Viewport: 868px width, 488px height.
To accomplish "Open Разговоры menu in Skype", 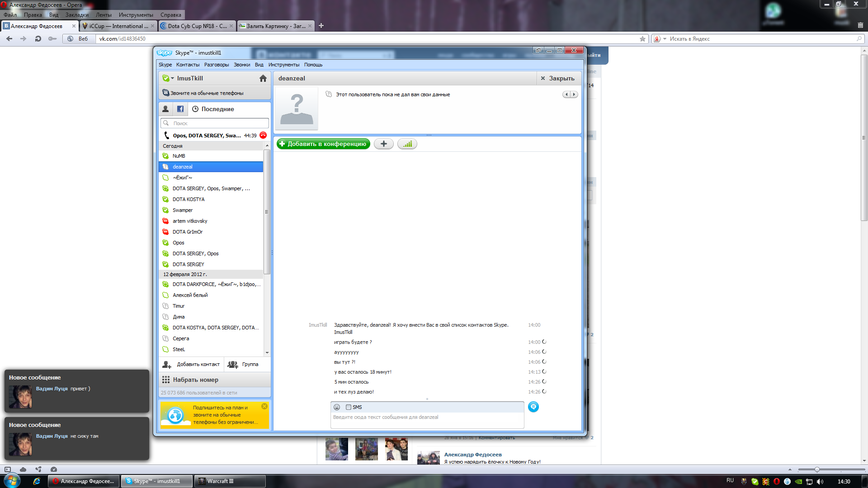I will tap(217, 65).
